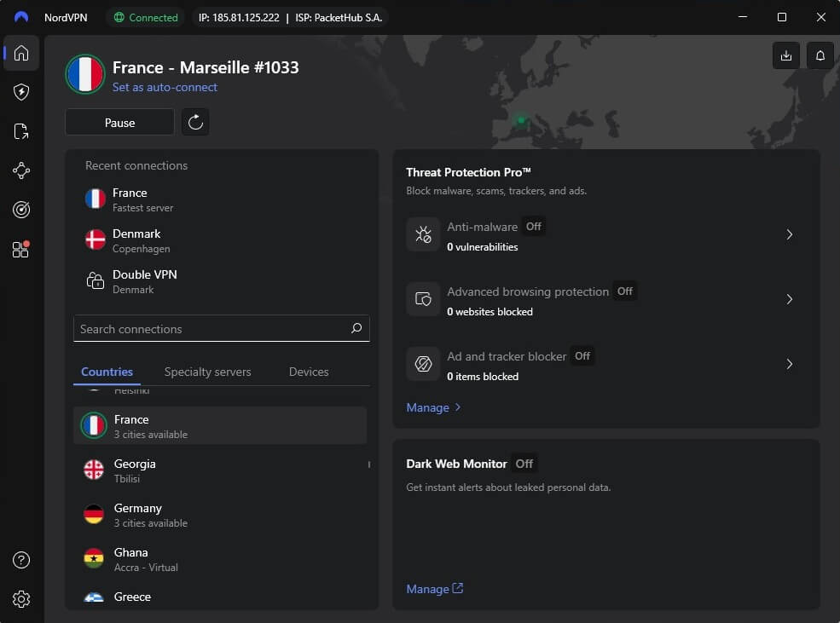Viewport: 840px width, 623px height.
Task: Expand the Ad and tracker blocker chevron
Action: [789, 364]
